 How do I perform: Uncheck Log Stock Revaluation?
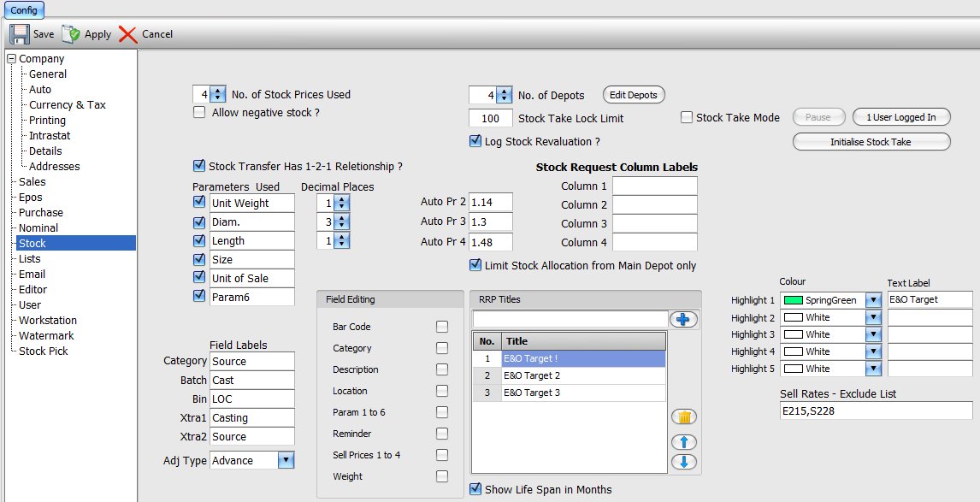[475, 140]
